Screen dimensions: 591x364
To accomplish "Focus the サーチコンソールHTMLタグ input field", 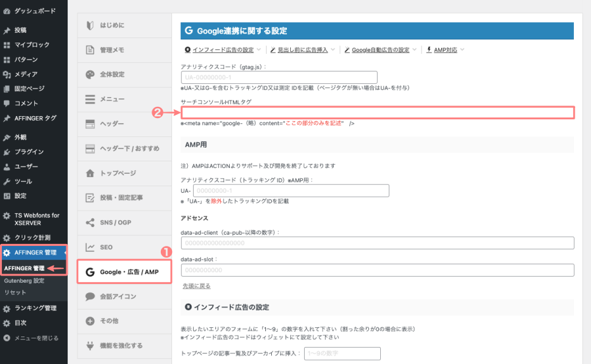I will [x=378, y=113].
